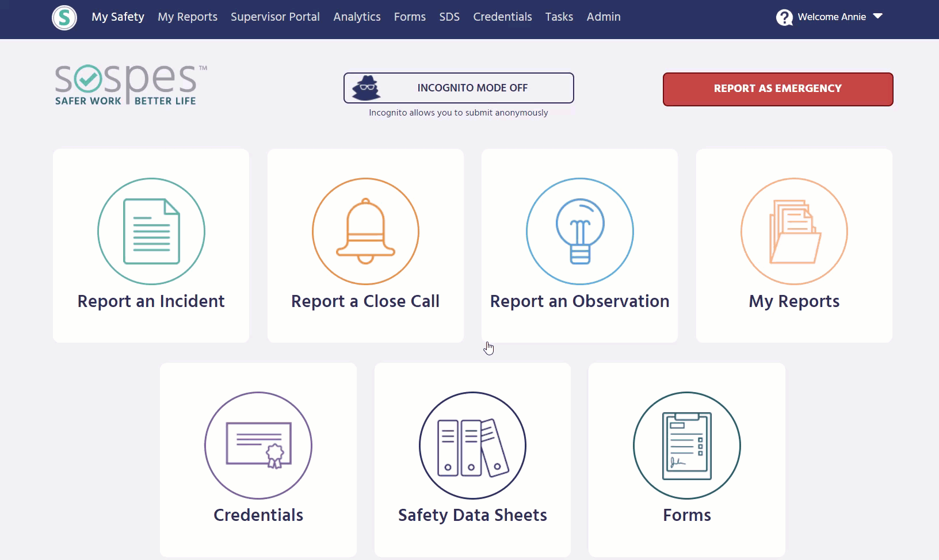This screenshot has width=939, height=560.
Task: Open Forms in the top navigation
Action: pos(410,17)
